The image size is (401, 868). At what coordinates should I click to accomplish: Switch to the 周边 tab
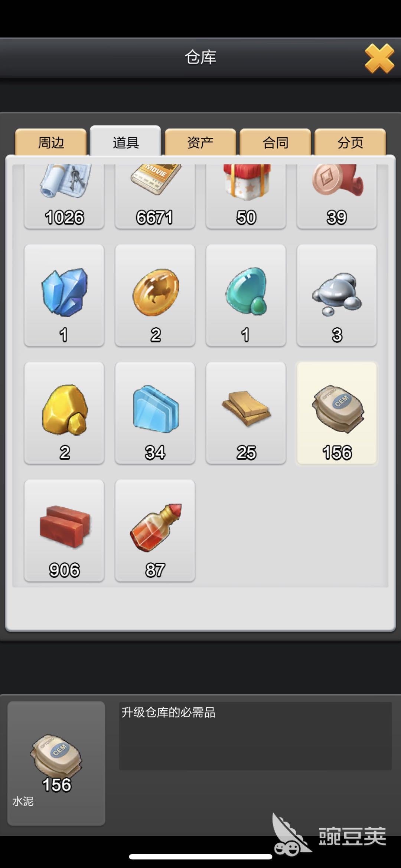tap(51, 142)
